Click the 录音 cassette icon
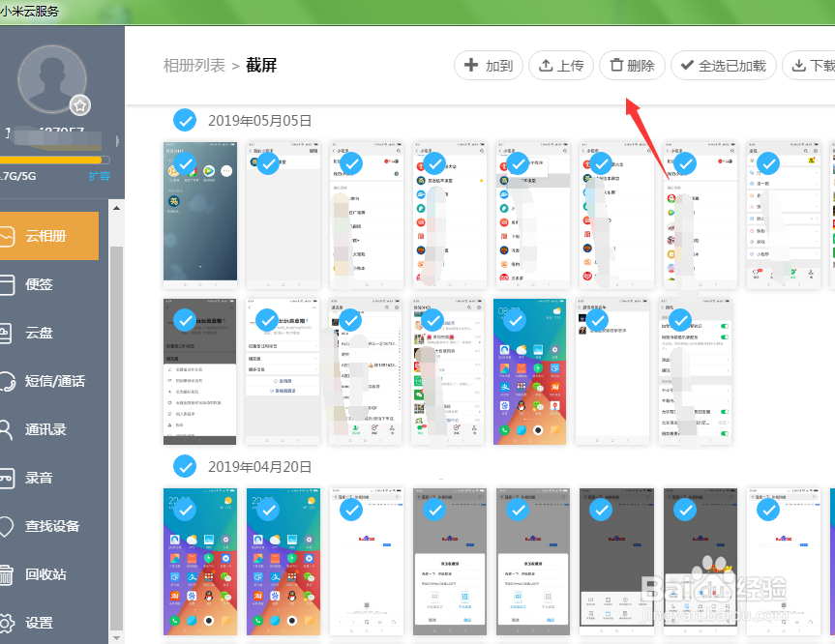Viewport: 835px width, 644px height. (7, 478)
